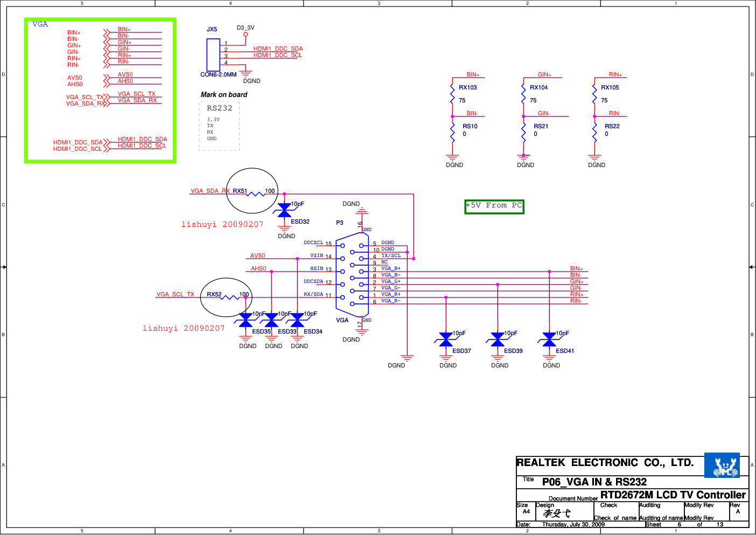The image size is (756, 535).
Task: Click 'RTD2672M LCD TV Controller' document name
Action: pos(673,495)
